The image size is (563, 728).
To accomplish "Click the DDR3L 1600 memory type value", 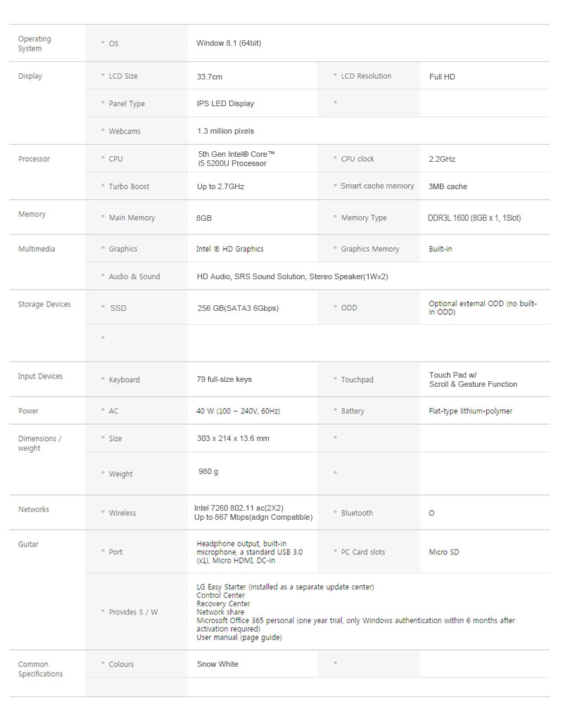I will pos(474,218).
